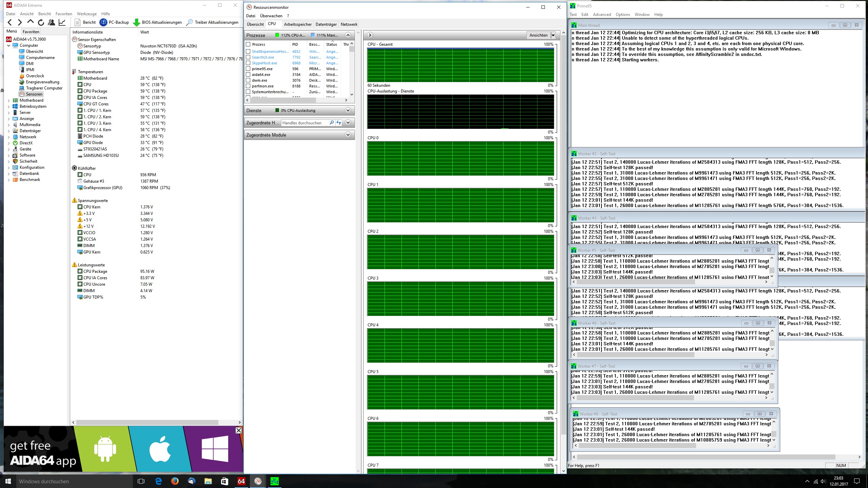Check the aida64.exe process checkbox
Screen dimensions: 868x488
[x=248, y=75]
